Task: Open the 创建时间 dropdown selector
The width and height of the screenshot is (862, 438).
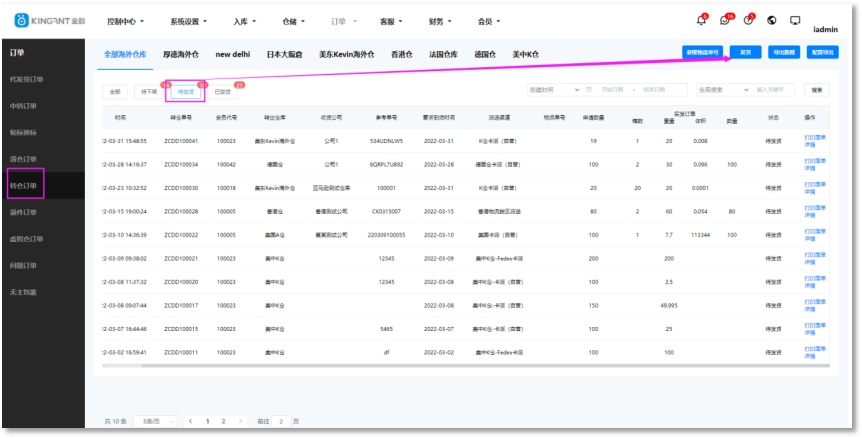Action: coord(553,90)
